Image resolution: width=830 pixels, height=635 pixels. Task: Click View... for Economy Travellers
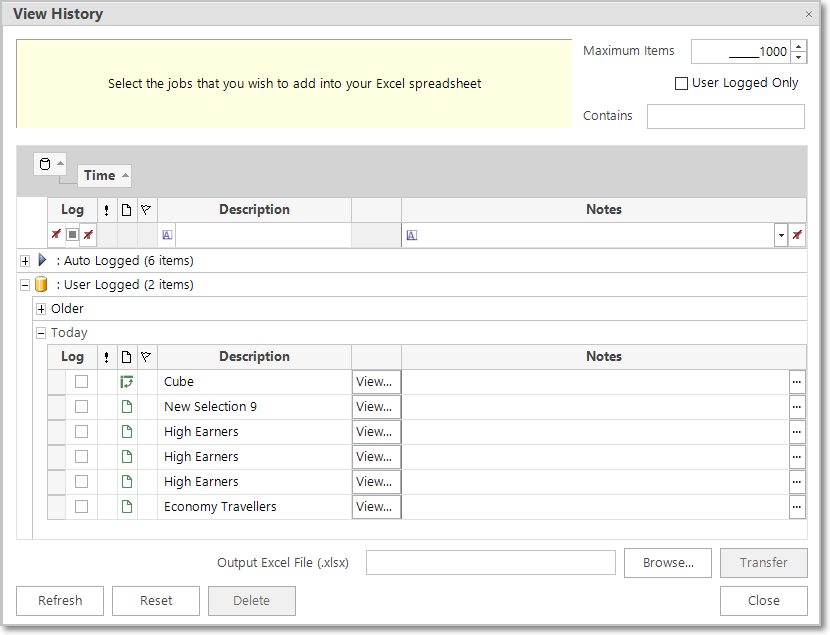click(x=376, y=506)
